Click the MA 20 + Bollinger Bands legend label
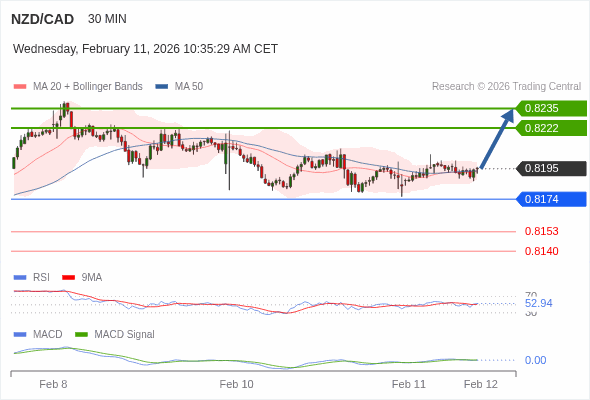This screenshot has height=400, width=590. click(x=88, y=87)
